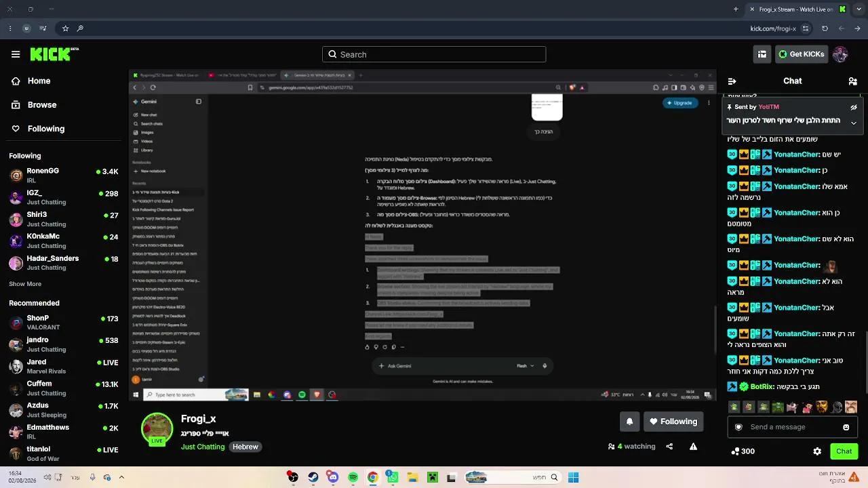868x488 pixels.
Task: Open recommended channel Jared
Action: tap(64, 366)
